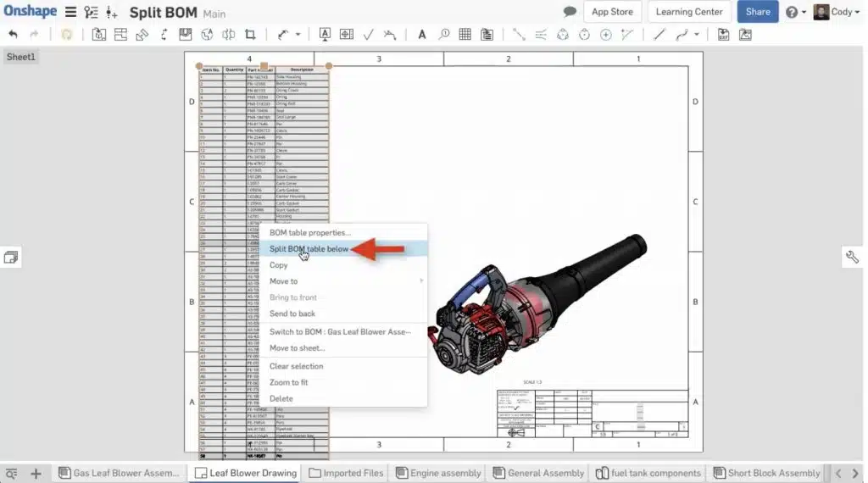Click the crop view tool icon
868x483 pixels.
coord(250,34)
